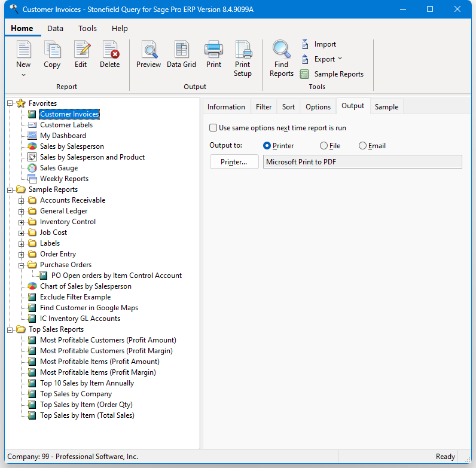Click the Company status bar text

(72, 457)
